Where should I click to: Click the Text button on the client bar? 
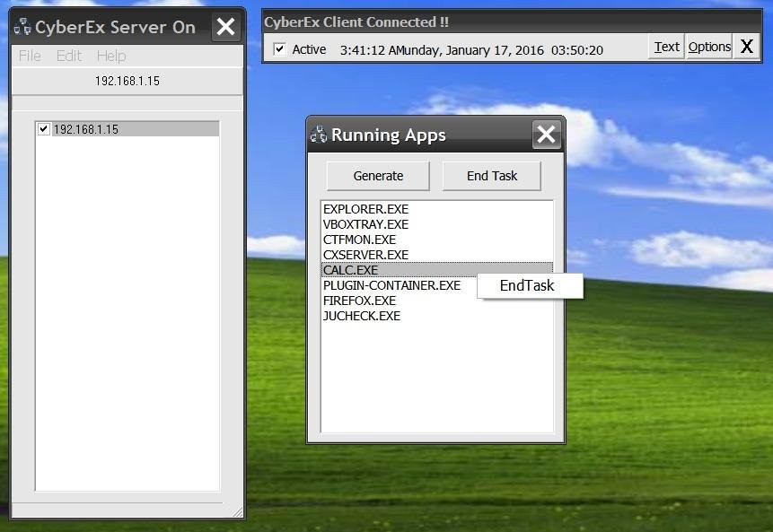click(666, 47)
